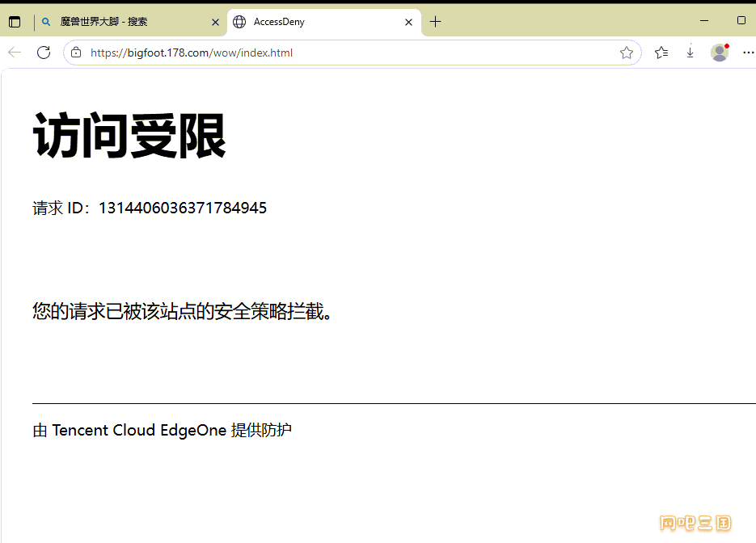Add this page to favorites with star

coord(626,53)
